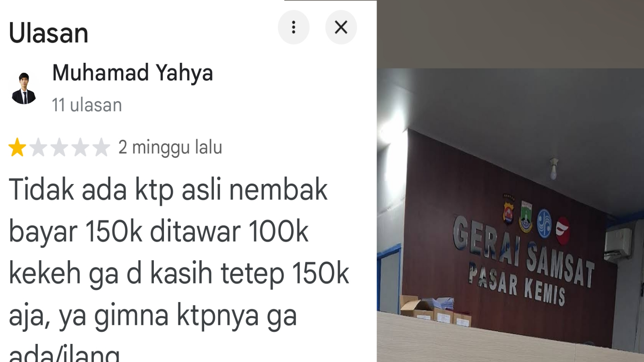
Task: Click the red circular logo in photo
Action: point(563,231)
